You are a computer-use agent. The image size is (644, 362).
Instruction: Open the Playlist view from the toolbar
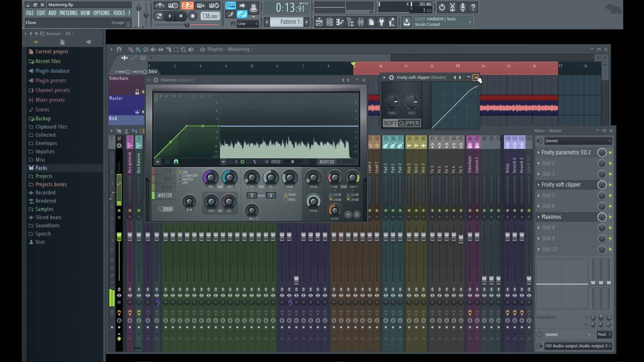click(319, 22)
